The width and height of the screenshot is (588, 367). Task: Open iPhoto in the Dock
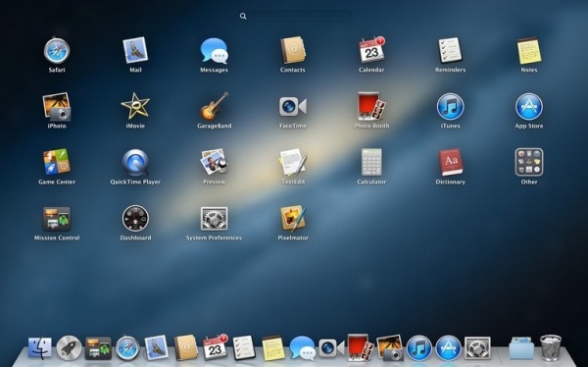pyautogui.click(x=390, y=347)
